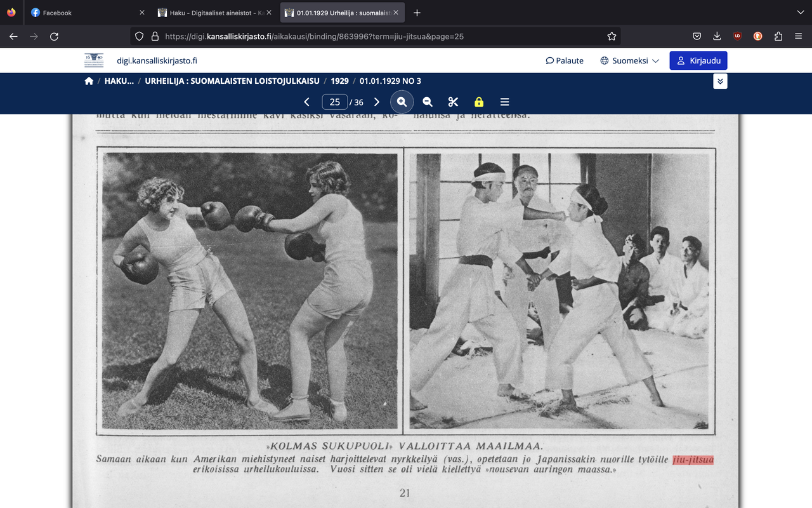The image size is (812, 508).
Task: Click the tracking protection shield icon
Action: point(140,36)
